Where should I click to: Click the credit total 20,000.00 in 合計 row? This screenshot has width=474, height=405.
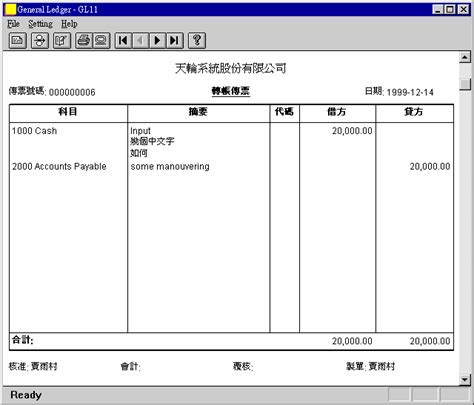tap(430, 341)
